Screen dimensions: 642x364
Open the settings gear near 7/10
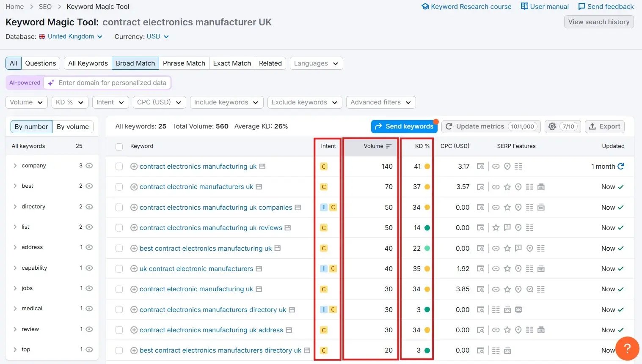pyautogui.click(x=552, y=126)
